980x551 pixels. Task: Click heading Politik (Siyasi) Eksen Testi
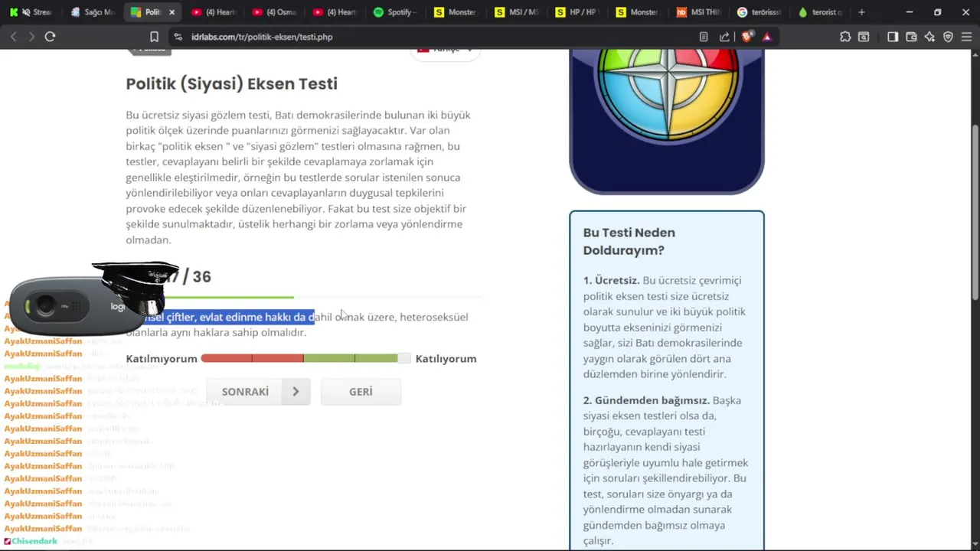coord(231,83)
